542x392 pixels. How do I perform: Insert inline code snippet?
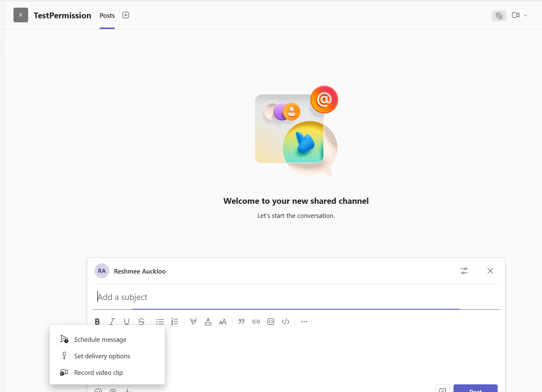click(286, 322)
